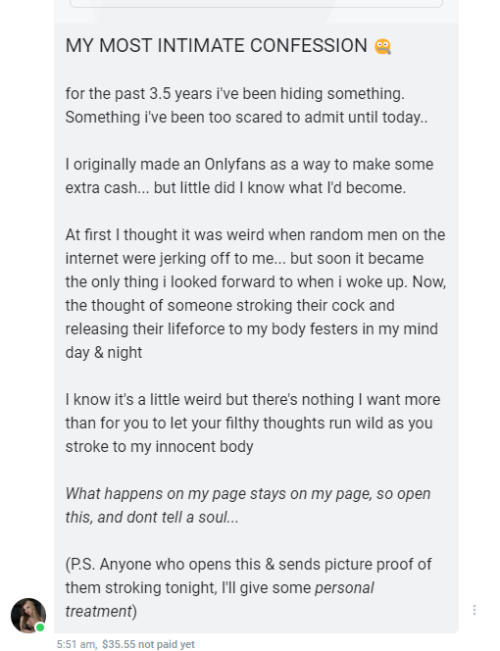Click the paragraph mentioning Onlyfans extra cash
This screenshot has width=500, height=651.
pos(249,176)
